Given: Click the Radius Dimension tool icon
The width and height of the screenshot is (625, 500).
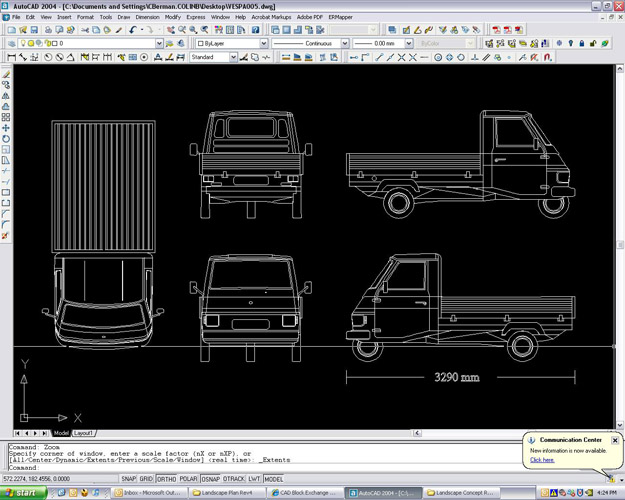Looking at the screenshot, I should click(48, 57).
